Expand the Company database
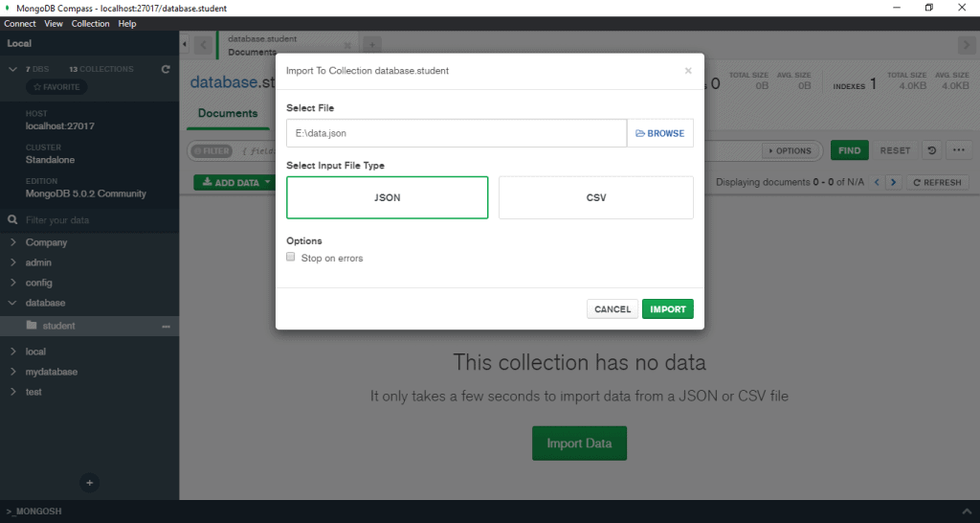This screenshot has height=523, width=980. (12, 242)
